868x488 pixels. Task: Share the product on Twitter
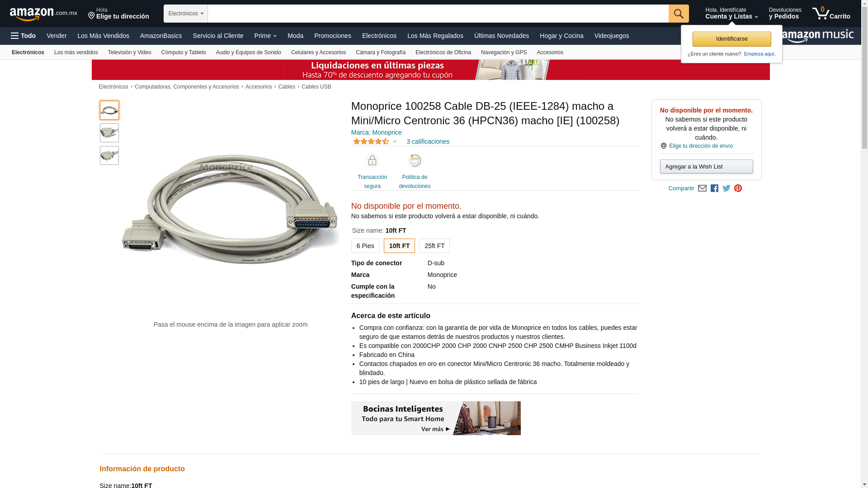pos(726,188)
